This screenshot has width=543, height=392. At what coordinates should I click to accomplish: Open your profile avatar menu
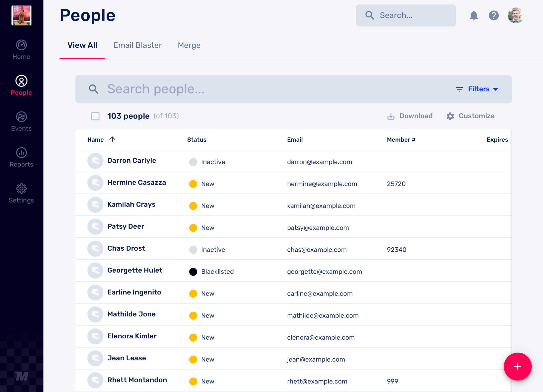coord(516,15)
